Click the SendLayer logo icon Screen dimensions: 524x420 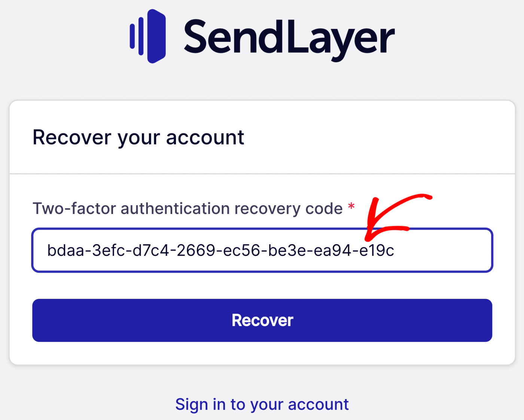[x=148, y=36]
